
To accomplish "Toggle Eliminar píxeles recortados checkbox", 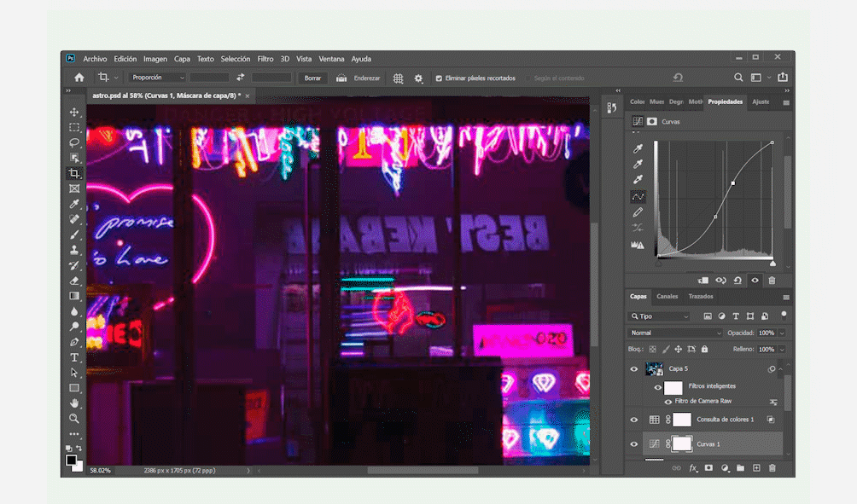I will (439, 78).
